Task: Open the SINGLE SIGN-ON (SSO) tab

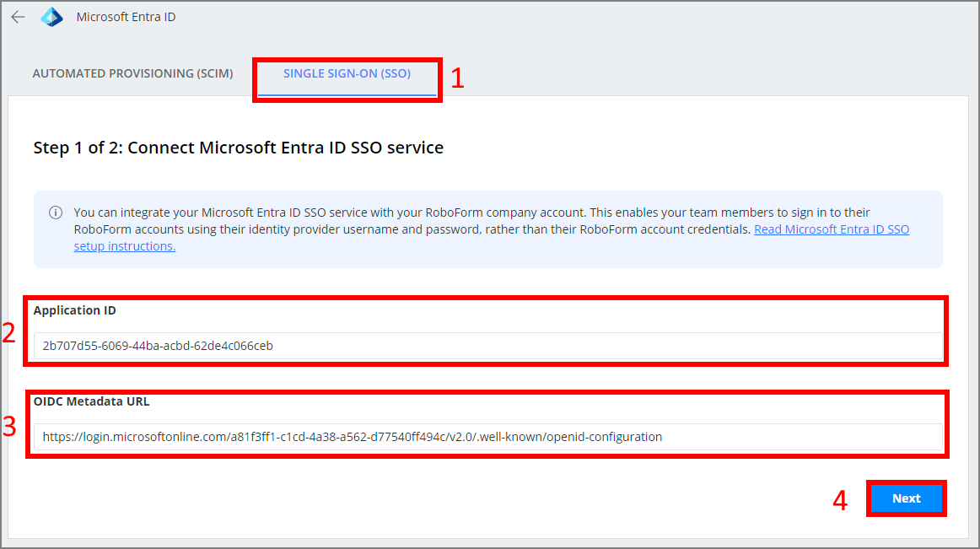Action: [347, 73]
